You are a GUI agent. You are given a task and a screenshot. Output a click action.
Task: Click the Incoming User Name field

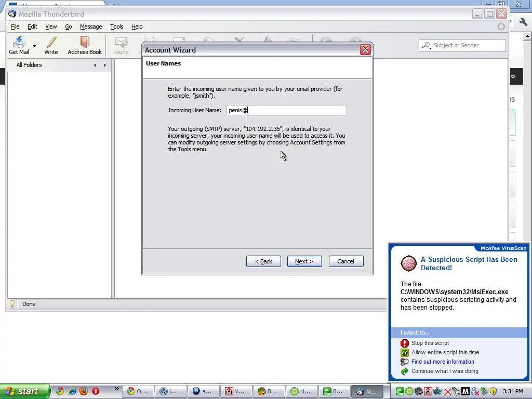pos(287,110)
